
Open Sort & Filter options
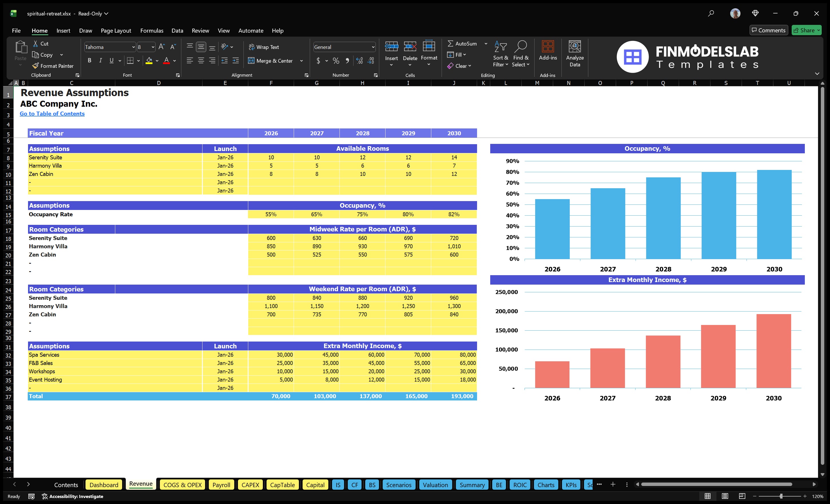point(501,54)
